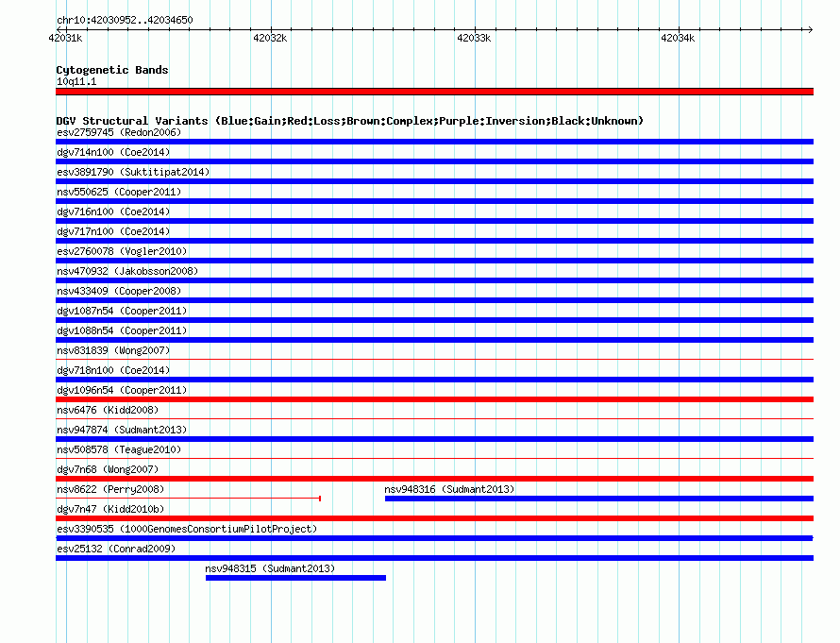Open the dgv1087n54 (Cooper2011) label
Viewport: 840px width, 643px height.
click(122, 311)
